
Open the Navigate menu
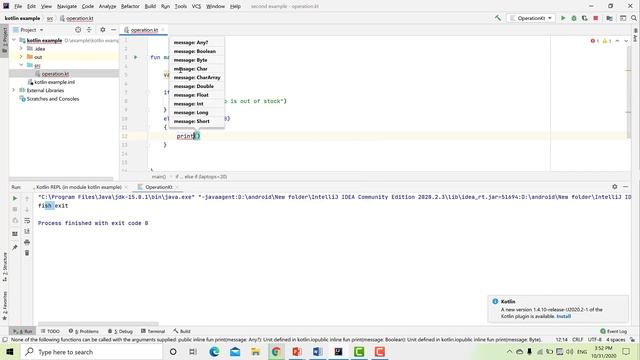[67, 7]
